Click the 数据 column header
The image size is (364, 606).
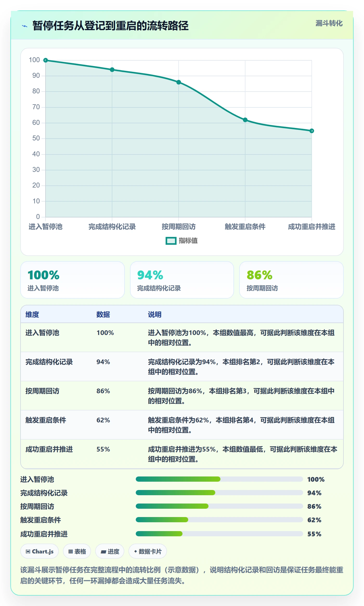pos(103,314)
